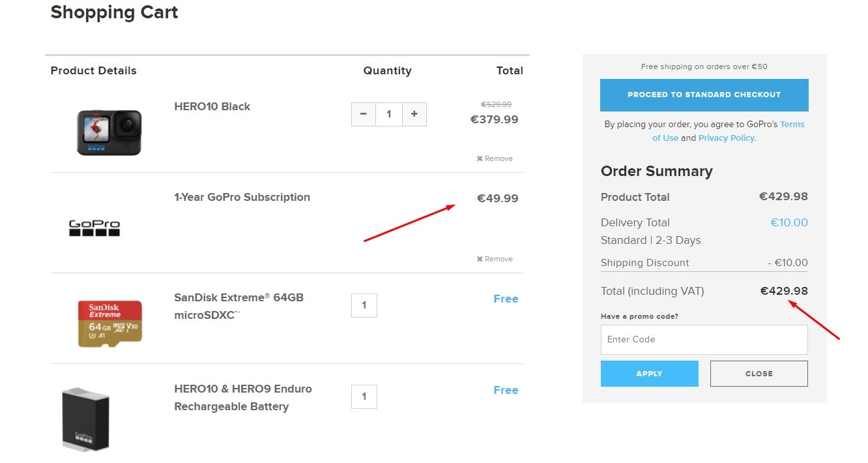
Task: Select the HERO10 Black product name
Action: pos(212,106)
